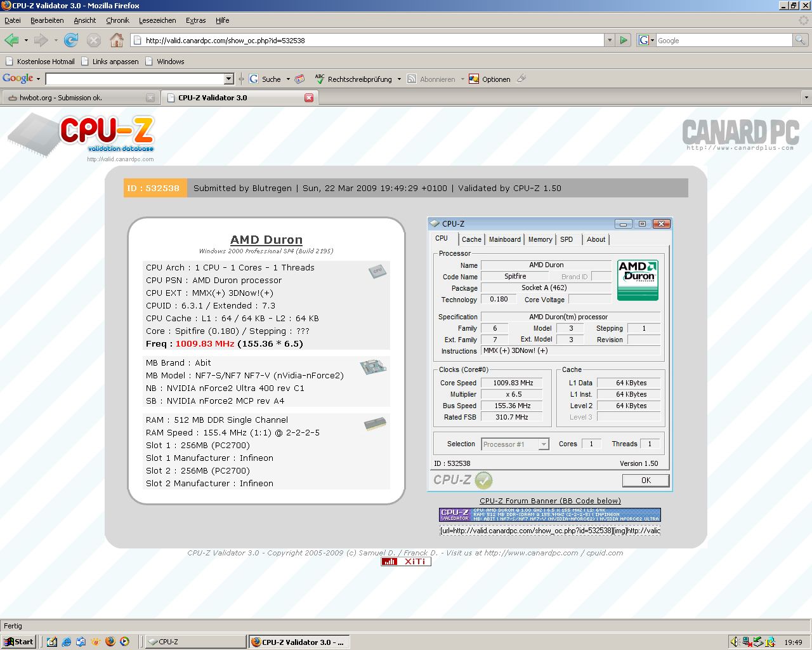Open the Hilfe menu
812x650 pixels.
coord(222,20)
